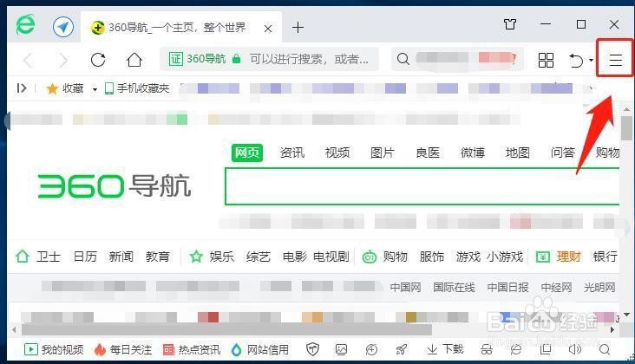Expand the undo closed tabs dropdown arrow

pyautogui.click(x=591, y=61)
